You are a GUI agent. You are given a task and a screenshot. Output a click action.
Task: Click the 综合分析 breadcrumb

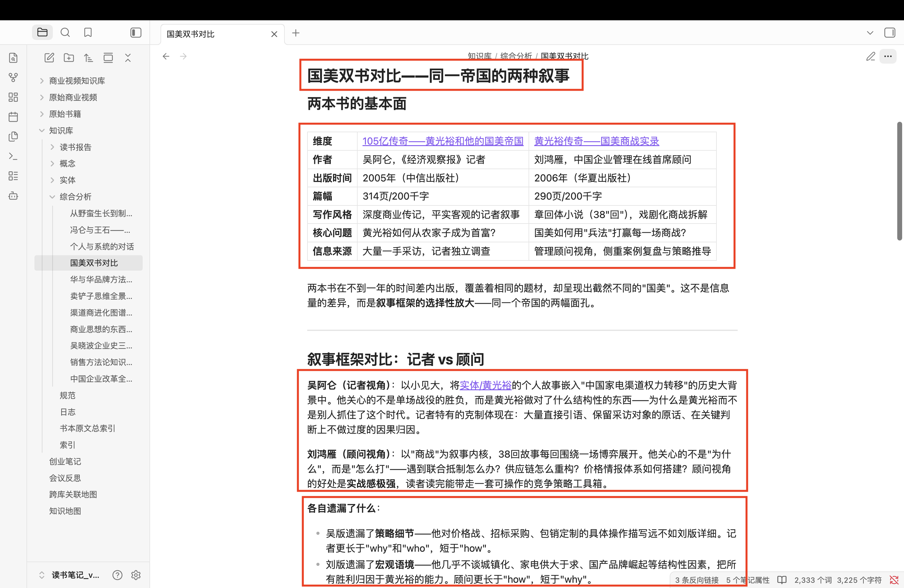[516, 56]
